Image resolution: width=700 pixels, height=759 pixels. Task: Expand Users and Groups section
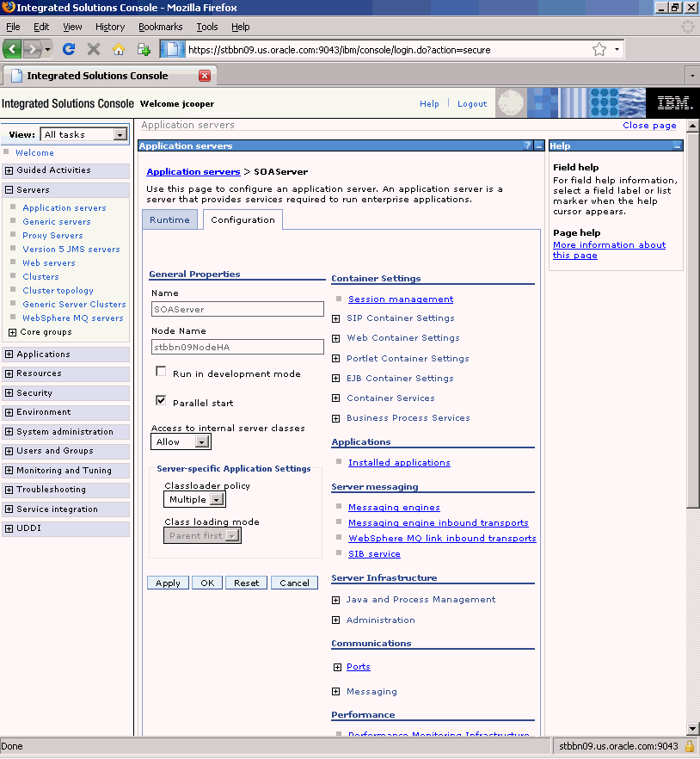(9, 451)
